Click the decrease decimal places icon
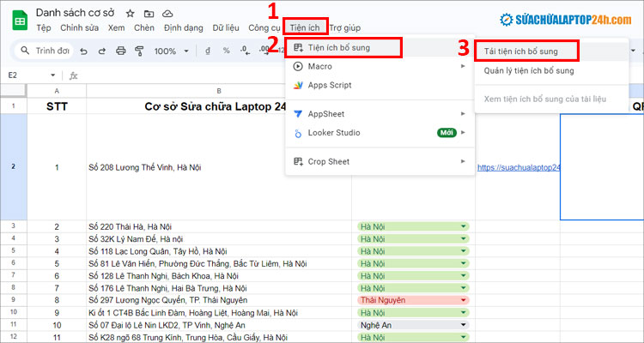644x343 pixels. click(245, 51)
